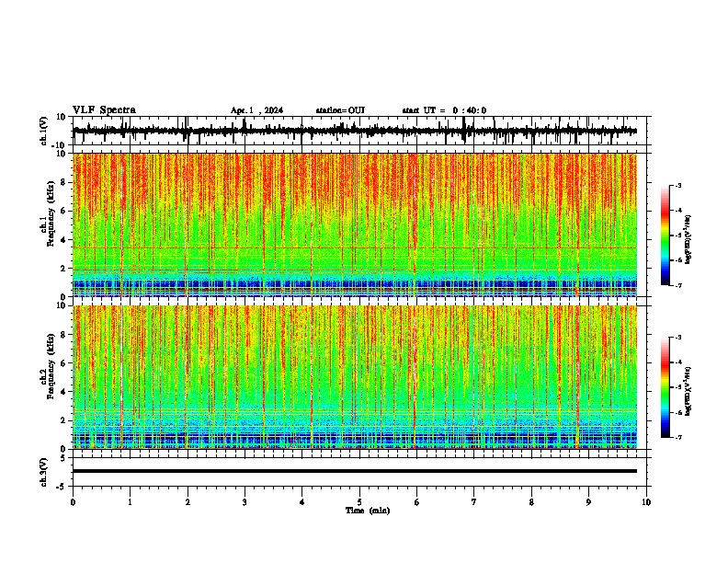728x563 pixels.
Task: Click the "start UT = 0 : 40: 0" text
Action: [444, 110]
